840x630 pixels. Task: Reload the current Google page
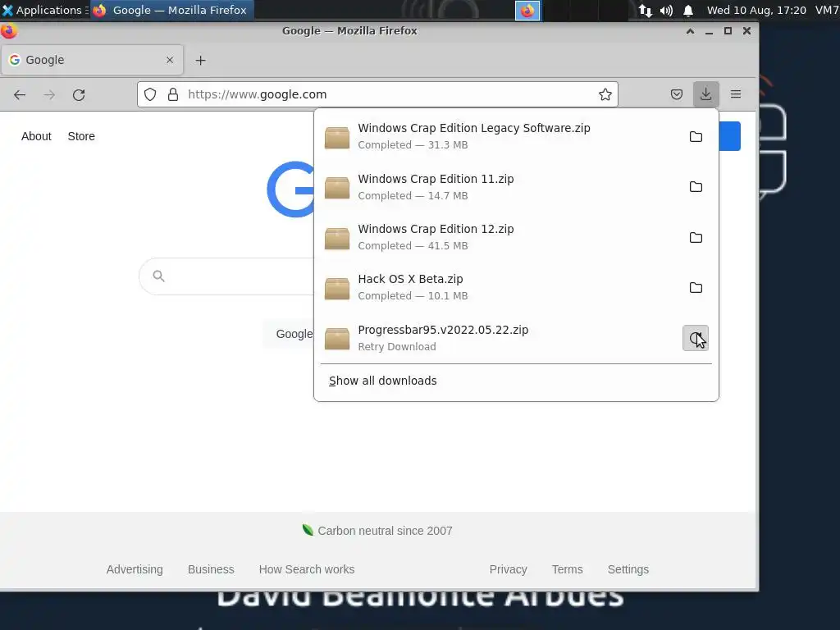pos(79,95)
